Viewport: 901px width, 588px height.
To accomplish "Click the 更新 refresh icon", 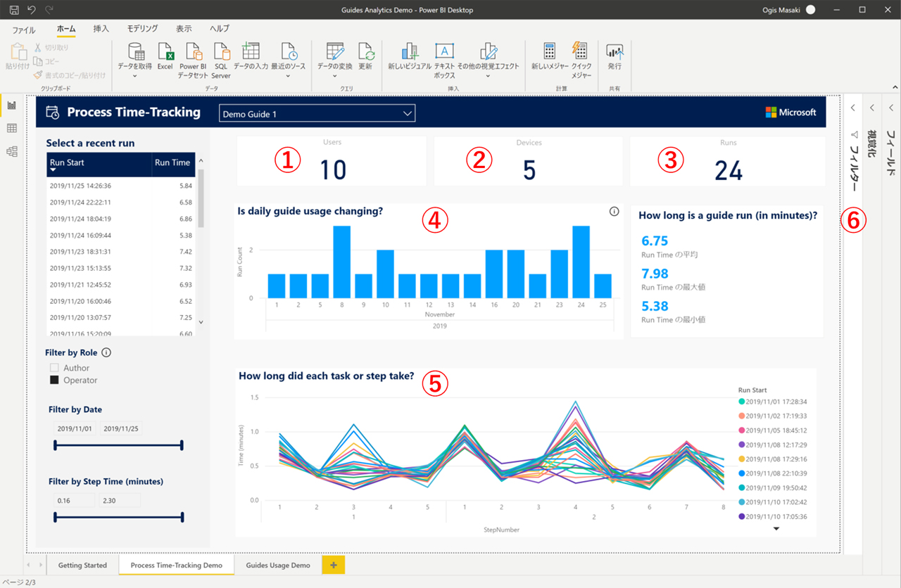I will pyautogui.click(x=365, y=51).
